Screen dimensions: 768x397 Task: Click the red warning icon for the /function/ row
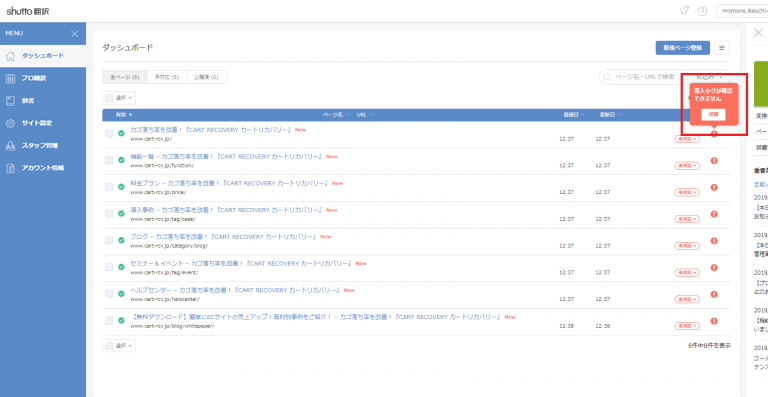pos(714,161)
